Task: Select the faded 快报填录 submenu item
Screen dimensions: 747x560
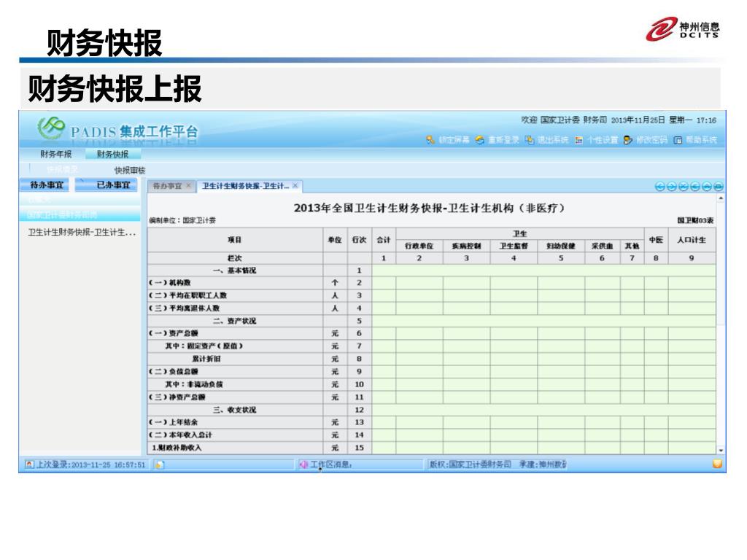Action: pos(62,169)
